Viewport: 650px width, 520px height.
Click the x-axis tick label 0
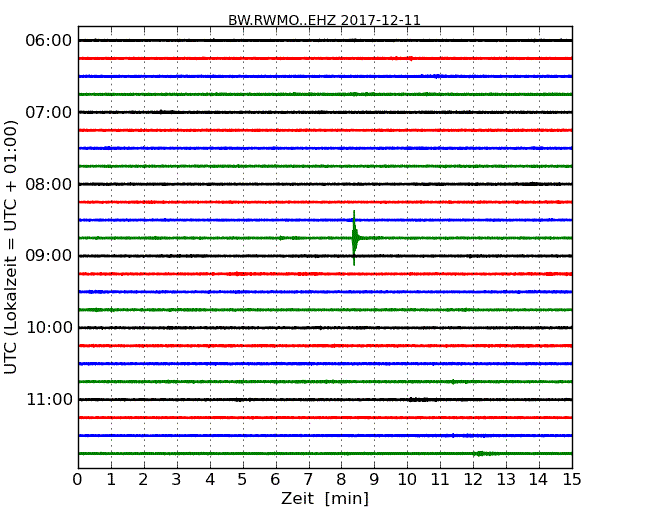[x=78, y=479]
